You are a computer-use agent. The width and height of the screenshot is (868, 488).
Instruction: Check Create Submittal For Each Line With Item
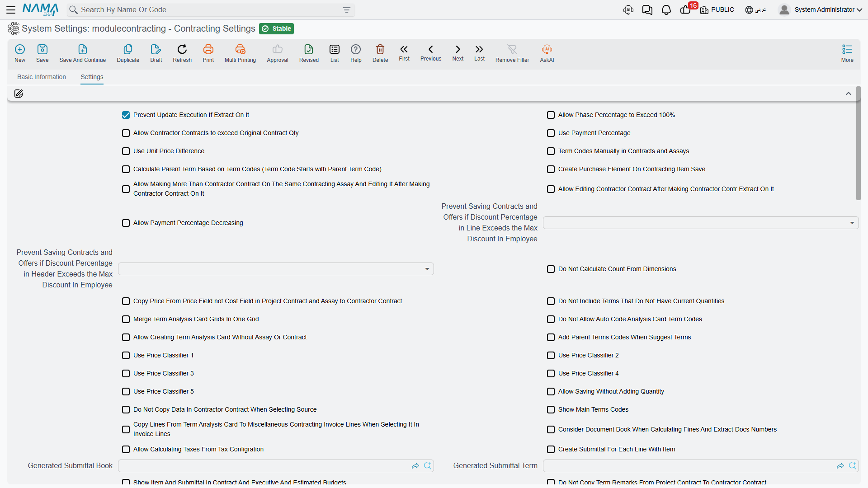pyautogui.click(x=551, y=450)
